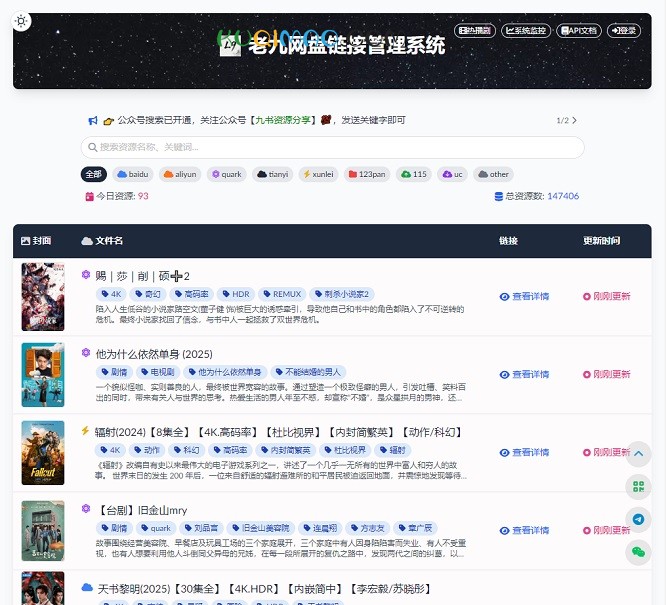Click the 更新时间 column header
Image resolution: width=666 pixels, height=605 pixels.
[x=601, y=241]
